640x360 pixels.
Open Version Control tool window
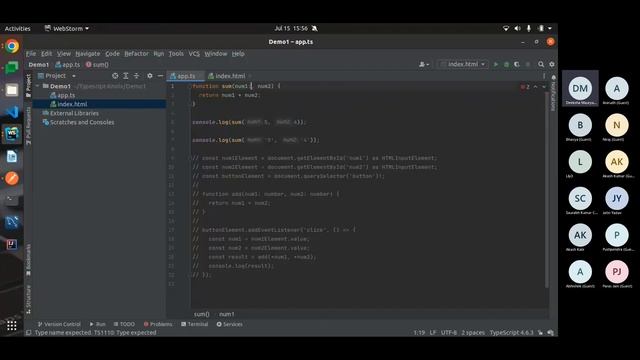point(59,324)
